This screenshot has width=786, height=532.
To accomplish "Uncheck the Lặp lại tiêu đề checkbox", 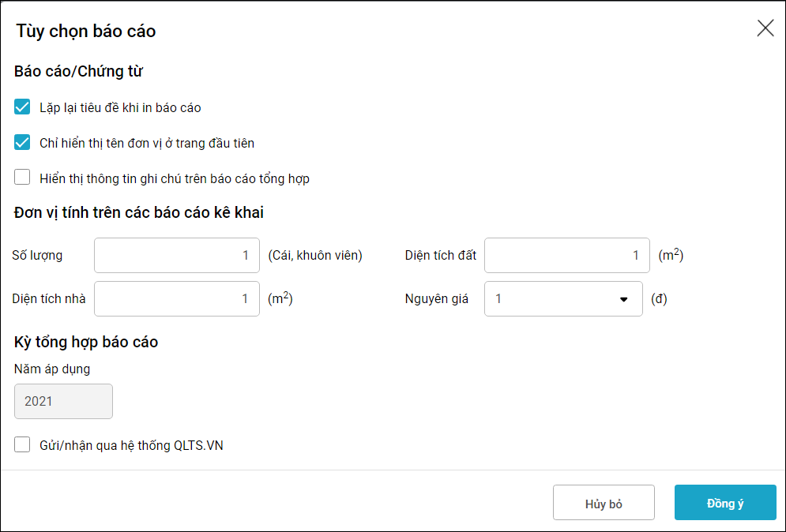I will tap(22, 107).
